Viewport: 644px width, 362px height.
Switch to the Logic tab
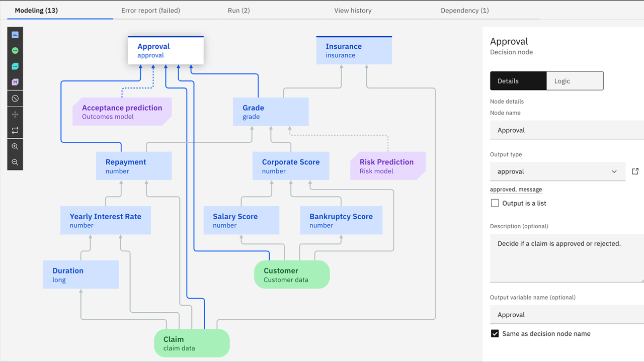[575, 80]
